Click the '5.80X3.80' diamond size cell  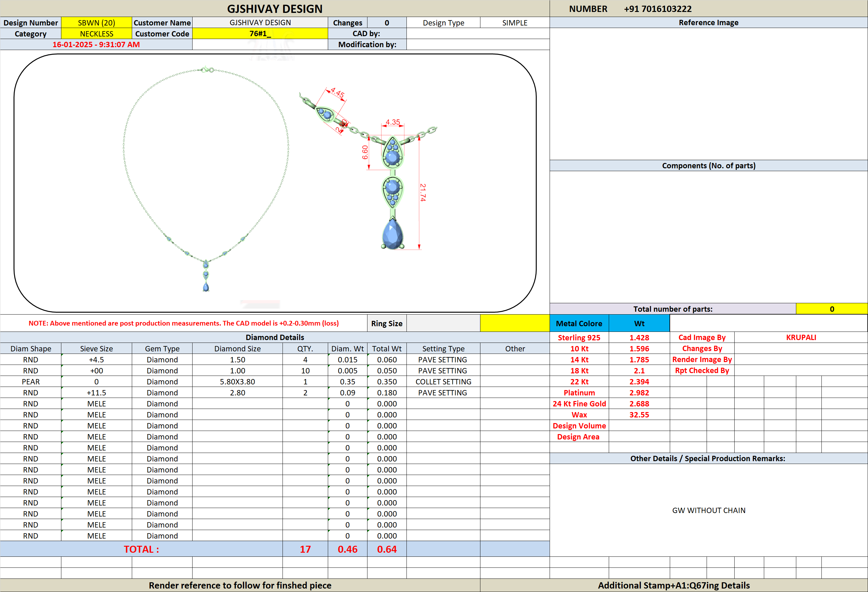(x=237, y=381)
